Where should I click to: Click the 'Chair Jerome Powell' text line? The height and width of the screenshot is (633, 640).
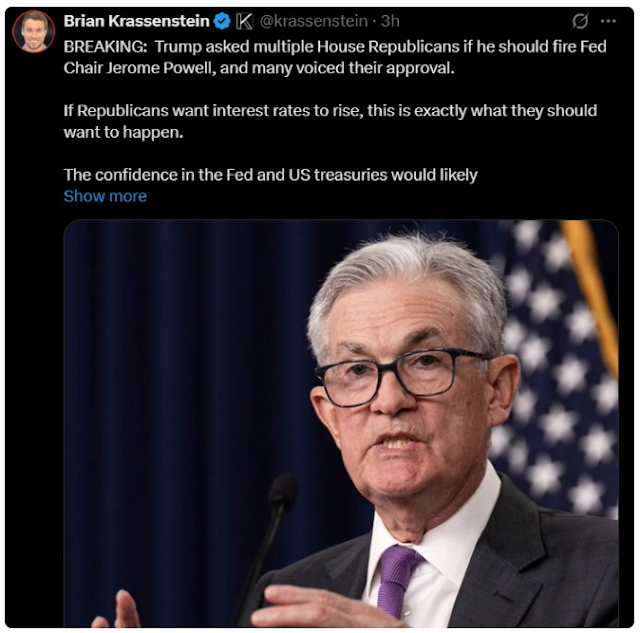259,68
